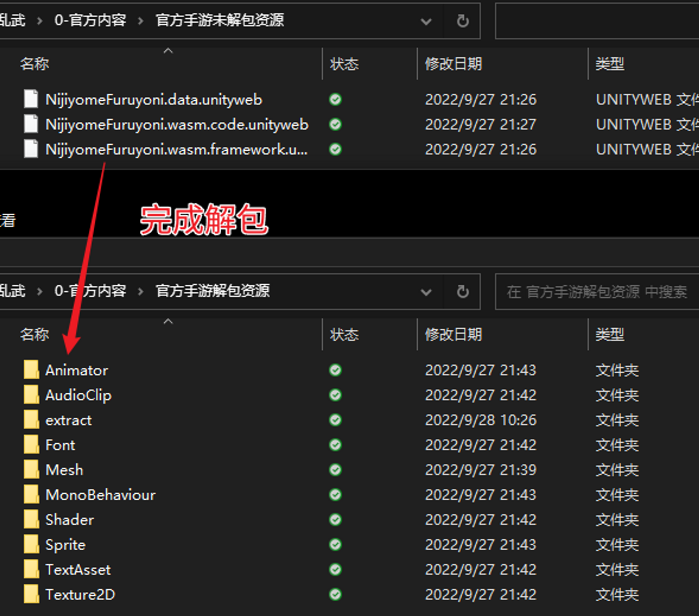699x616 pixels.
Task: Expand the 0-官方内容 breadcrumb arrow
Action: (140, 21)
